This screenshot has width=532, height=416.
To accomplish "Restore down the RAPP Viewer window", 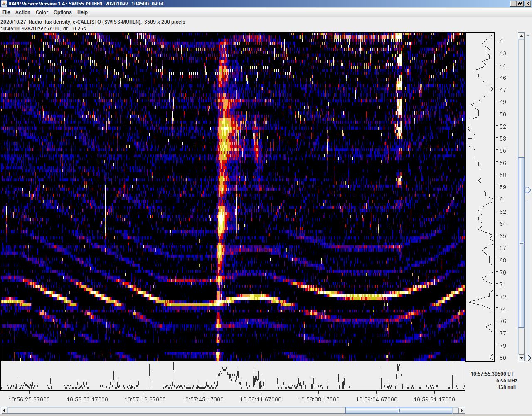I will [520, 4].
